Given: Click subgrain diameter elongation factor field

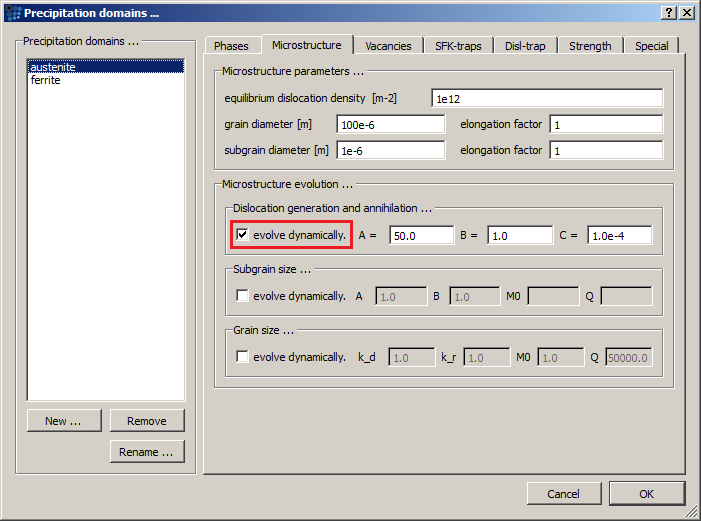Looking at the screenshot, I should [606, 150].
